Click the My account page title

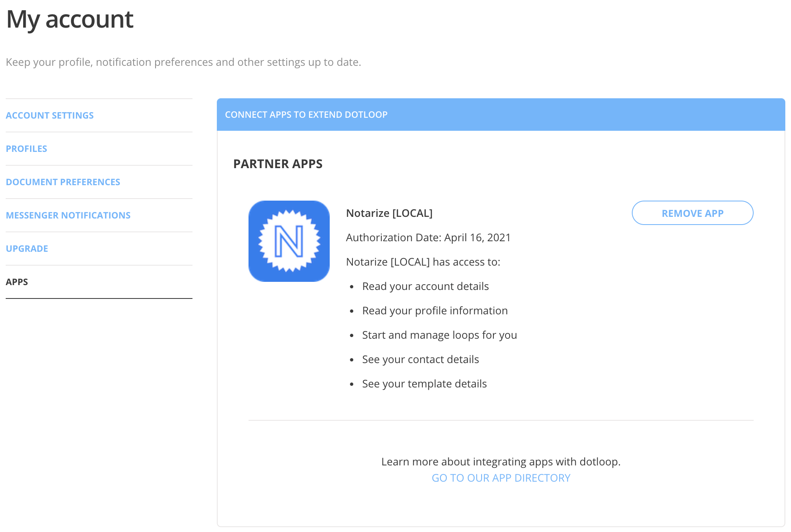pos(70,19)
